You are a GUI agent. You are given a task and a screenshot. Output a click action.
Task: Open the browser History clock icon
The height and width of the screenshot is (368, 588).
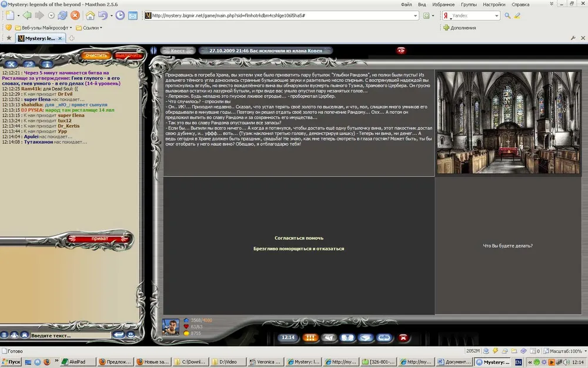(120, 16)
